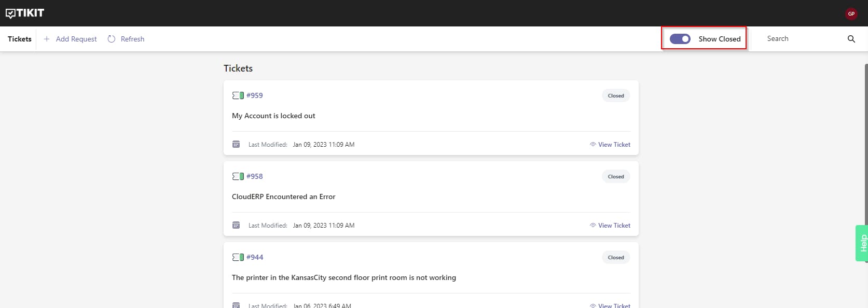Screen dimensions: 868x308
Task: Click the search magnifier icon
Action: [851, 39]
